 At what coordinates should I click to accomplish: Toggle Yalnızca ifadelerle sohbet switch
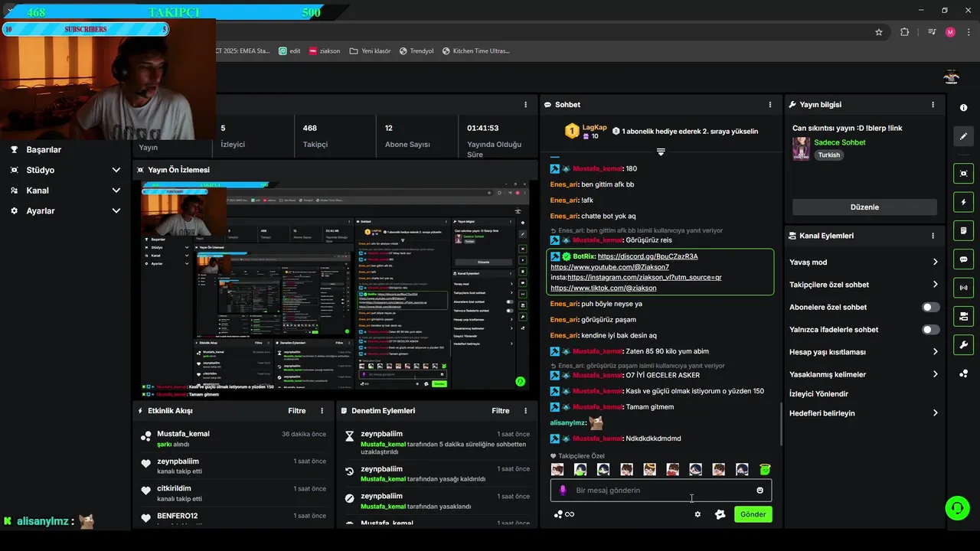(x=931, y=330)
